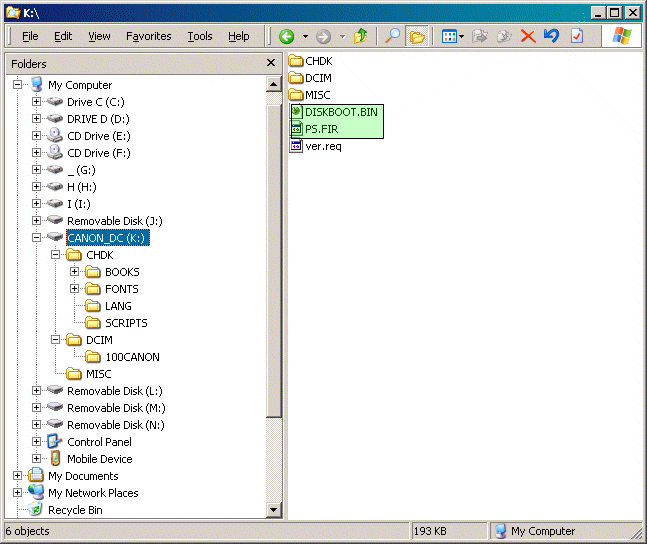Image resolution: width=647 pixels, height=544 pixels.
Task: Expand the Control Panel node
Action: tap(36, 442)
